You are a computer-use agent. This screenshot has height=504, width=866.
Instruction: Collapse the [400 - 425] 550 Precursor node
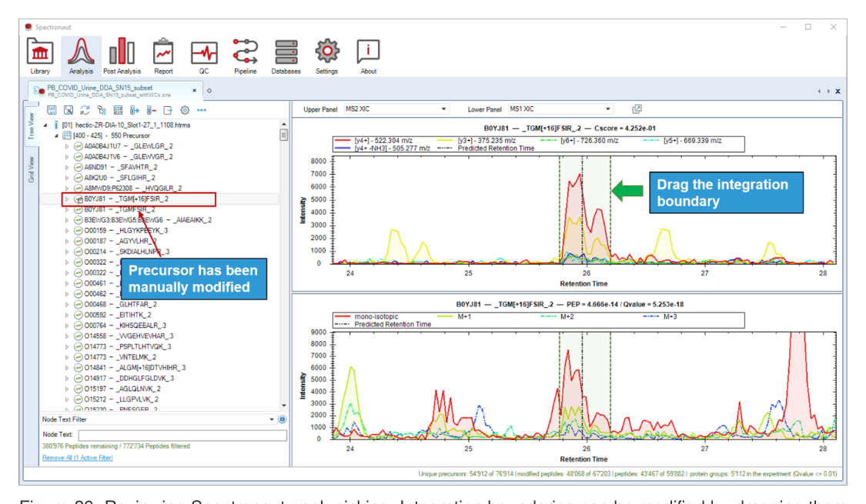pyautogui.click(x=56, y=135)
